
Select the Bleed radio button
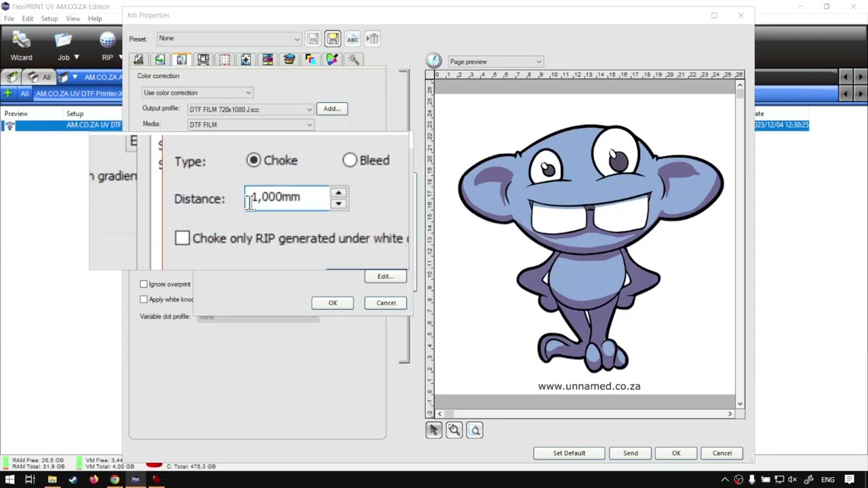coord(350,161)
